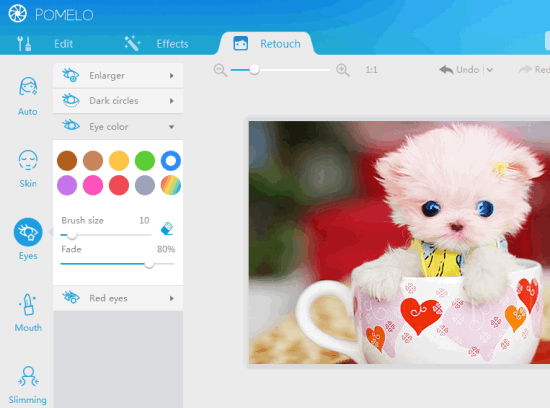
Task: Choose the selected blue eye color
Action: pos(171,161)
